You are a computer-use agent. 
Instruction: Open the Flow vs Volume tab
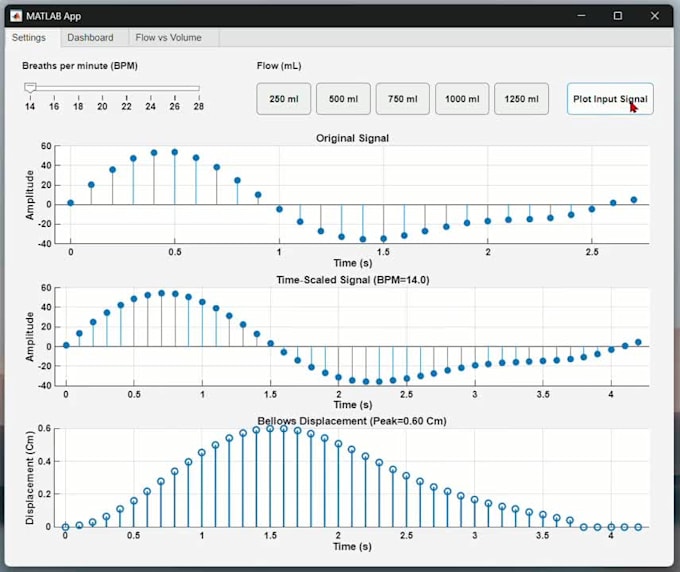pyautogui.click(x=168, y=38)
